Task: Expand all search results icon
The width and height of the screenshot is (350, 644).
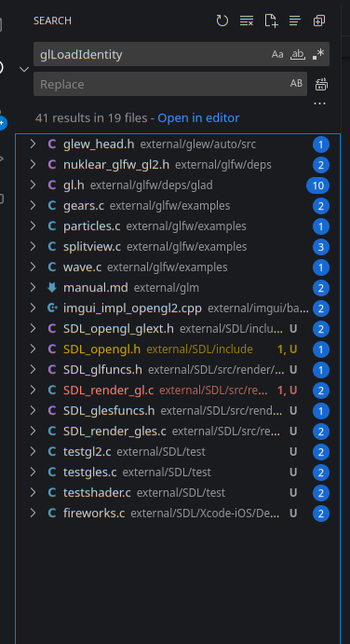Action: (x=319, y=21)
